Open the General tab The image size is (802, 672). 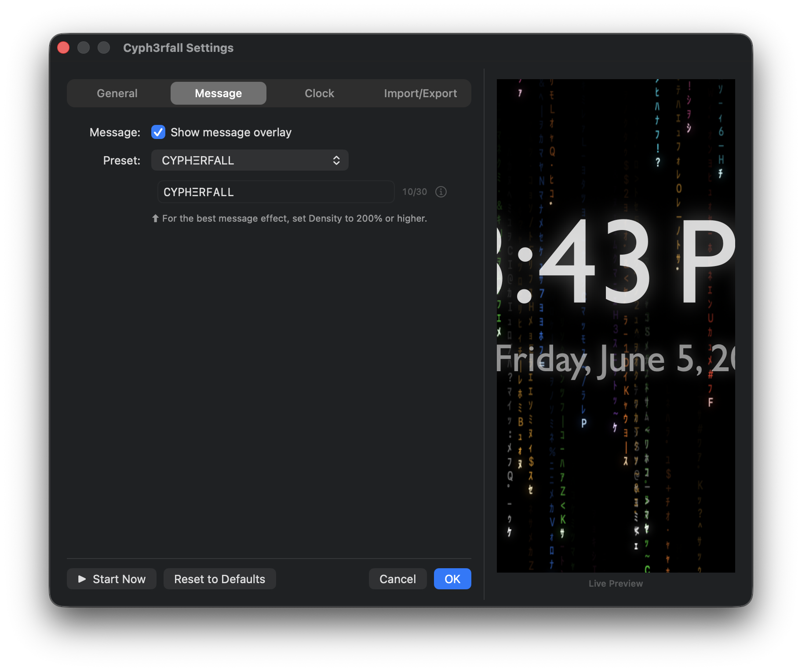[117, 93]
